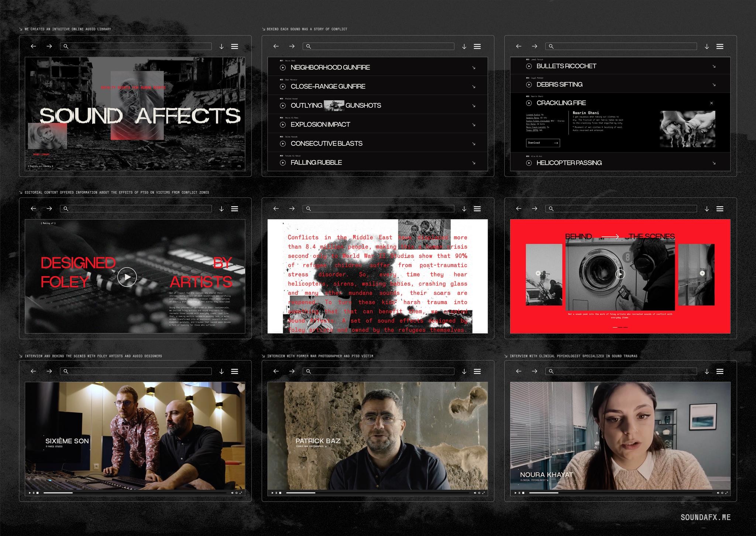Click the Download button for Crackling Fire
756x536 pixels.
[543, 143]
